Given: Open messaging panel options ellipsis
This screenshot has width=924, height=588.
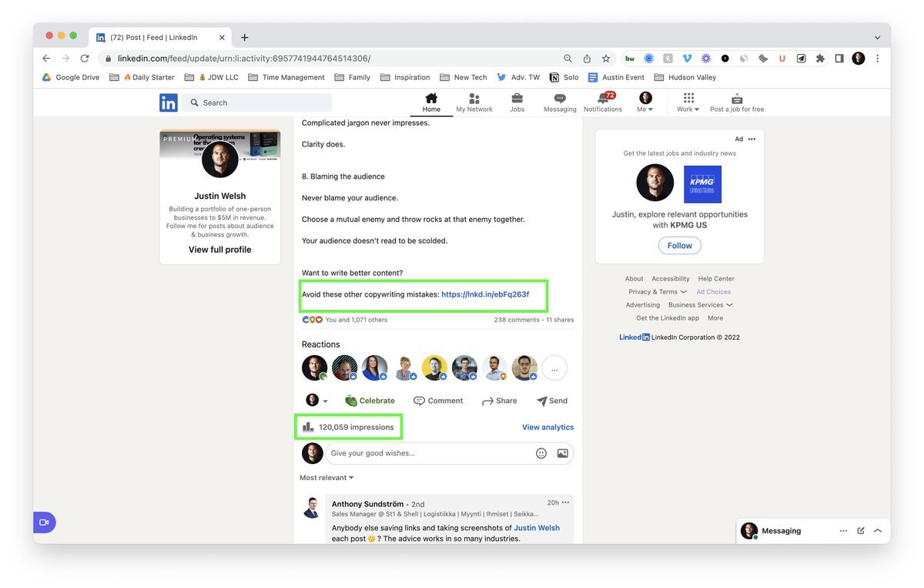Looking at the screenshot, I should (x=844, y=531).
